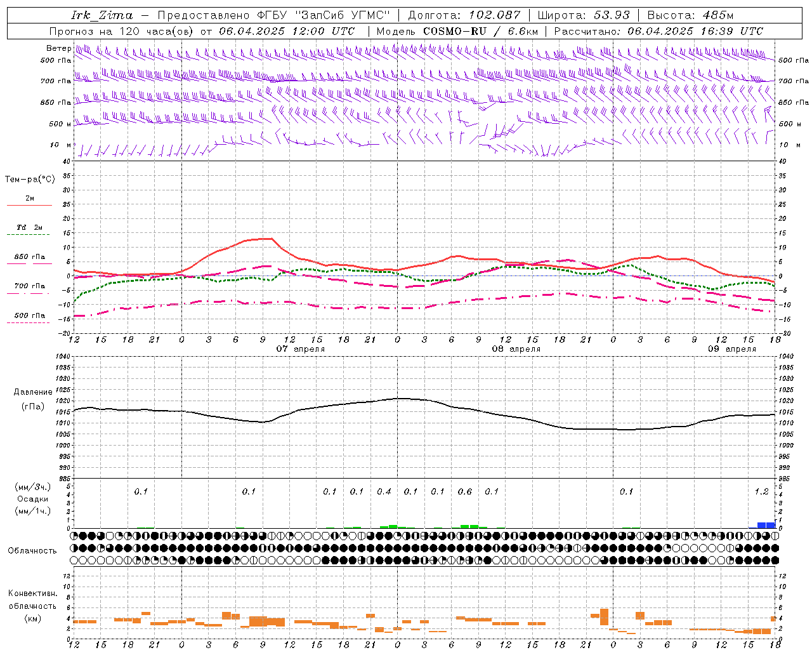Image resolution: width=812 pixels, height=650 pixels.
Task: Select the "Широта: 53.93" header value
Action: pyautogui.click(x=584, y=15)
